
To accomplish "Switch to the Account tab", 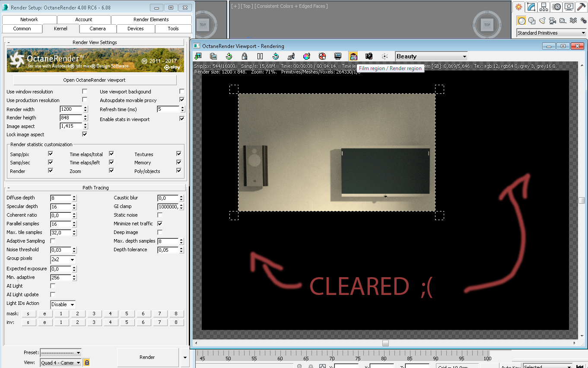I will (x=84, y=19).
